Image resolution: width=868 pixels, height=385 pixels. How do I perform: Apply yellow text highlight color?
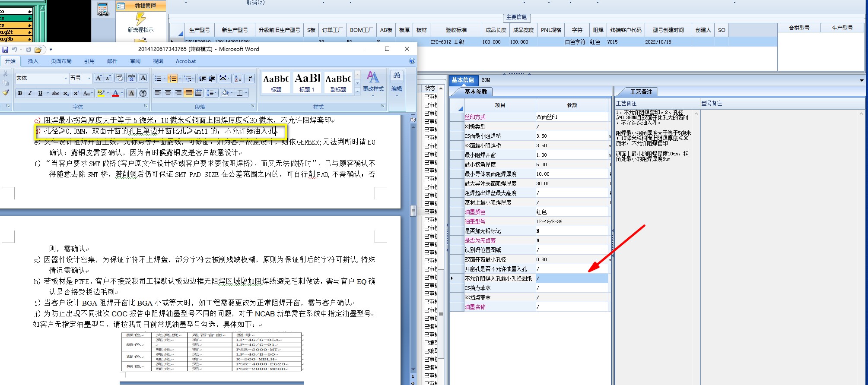(x=101, y=93)
